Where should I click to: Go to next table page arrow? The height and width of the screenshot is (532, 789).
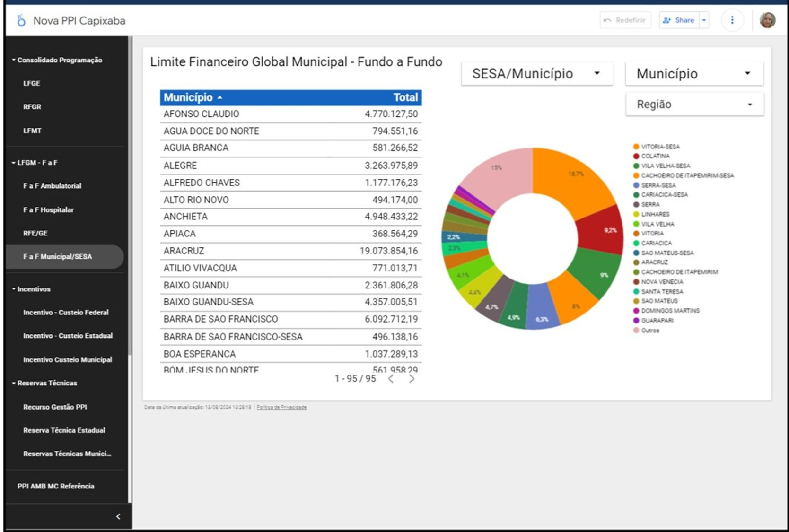[x=412, y=379]
